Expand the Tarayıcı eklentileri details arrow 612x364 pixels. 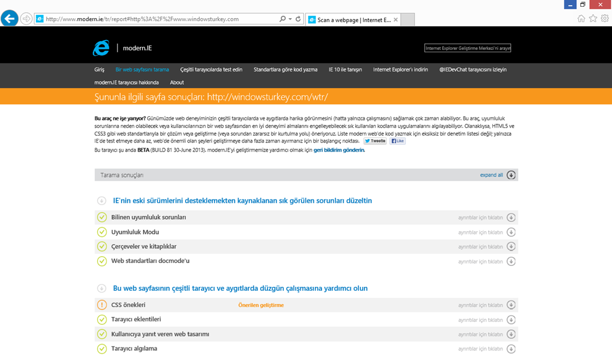(511, 320)
